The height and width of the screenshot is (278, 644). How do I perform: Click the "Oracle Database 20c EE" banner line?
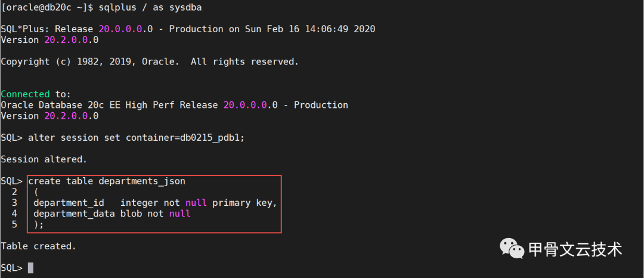click(174, 105)
